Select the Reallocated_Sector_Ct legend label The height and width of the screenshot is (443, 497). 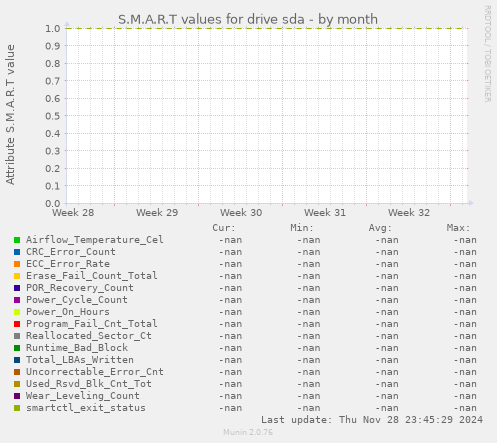[89, 336]
